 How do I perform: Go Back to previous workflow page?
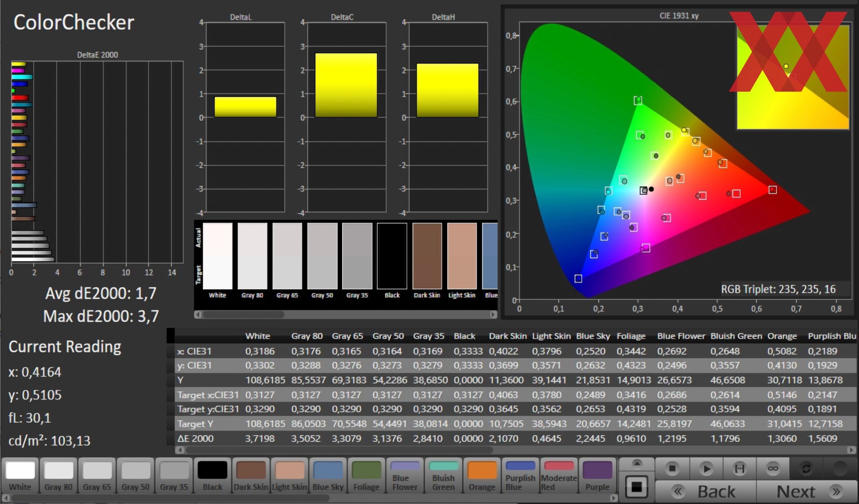706,491
